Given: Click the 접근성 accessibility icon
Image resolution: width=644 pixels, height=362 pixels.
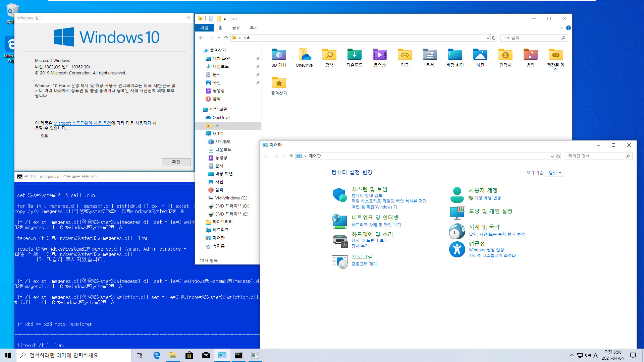Looking at the screenshot, I should (x=457, y=249).
